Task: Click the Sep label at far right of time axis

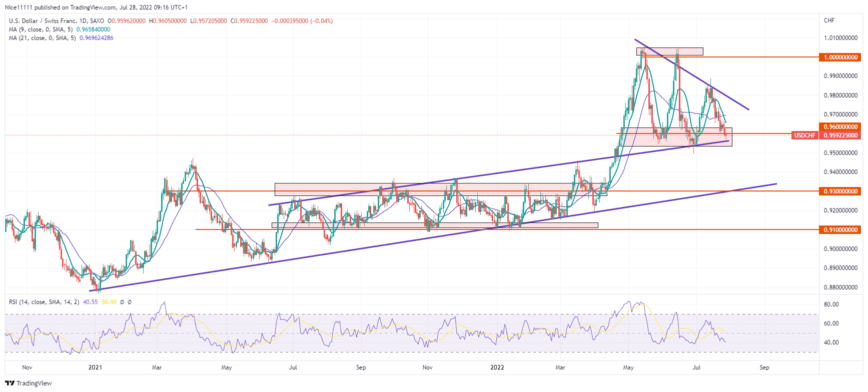Action: (764, 367)
